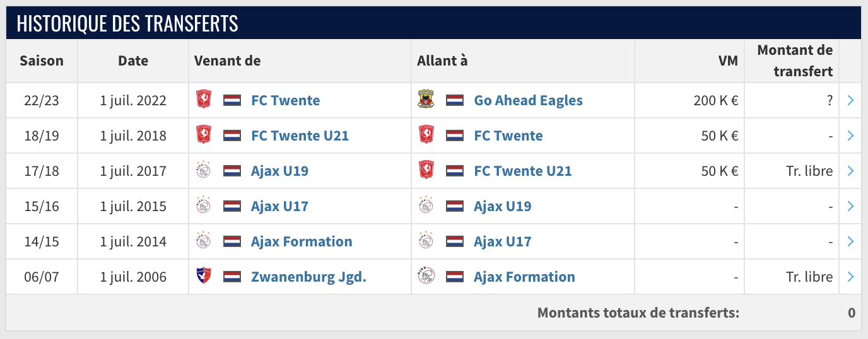Open the Go Ahead Eagles club link
Viewport: 868px width, 339px height.
(528, 100)
